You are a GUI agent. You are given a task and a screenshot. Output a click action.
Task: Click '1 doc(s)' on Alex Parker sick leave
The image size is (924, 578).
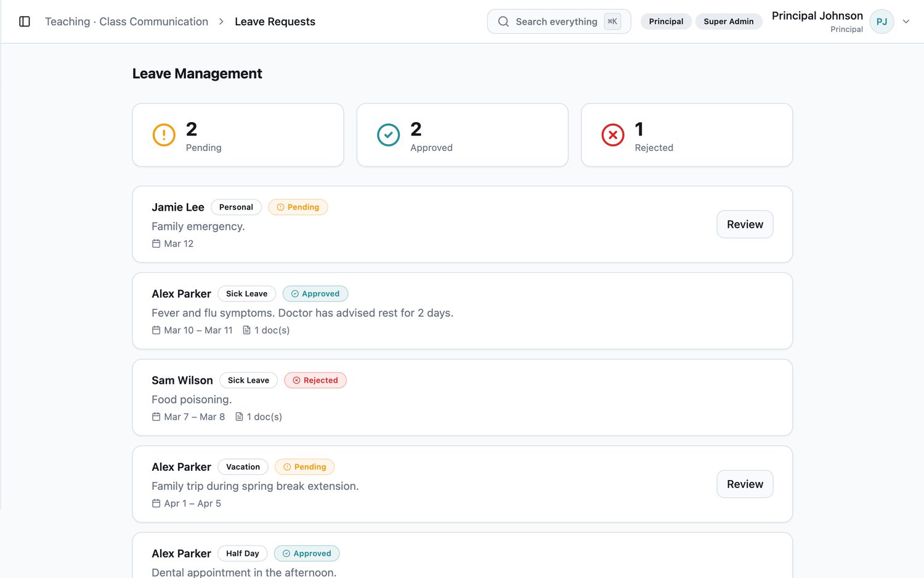[272, 330]
